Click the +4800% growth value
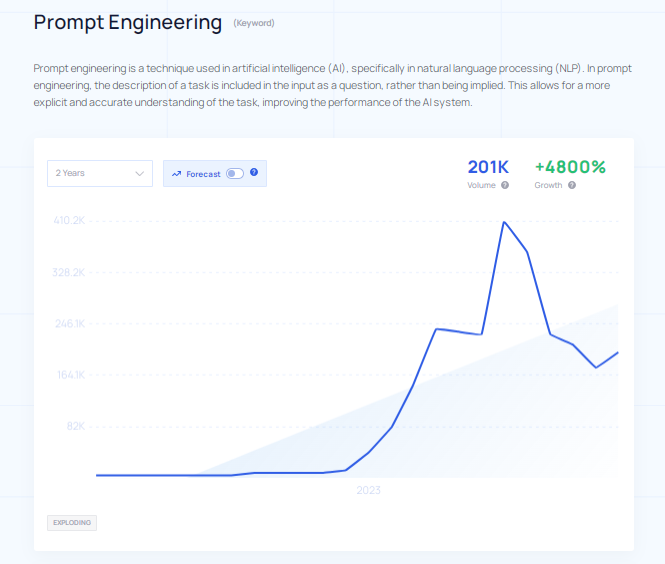Screen dimensions: 665x564 (570, 166)
